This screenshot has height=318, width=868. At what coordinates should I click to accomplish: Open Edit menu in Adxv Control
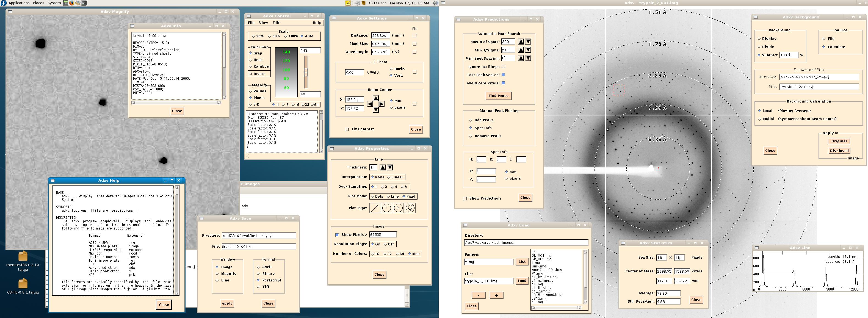[276, 23]
